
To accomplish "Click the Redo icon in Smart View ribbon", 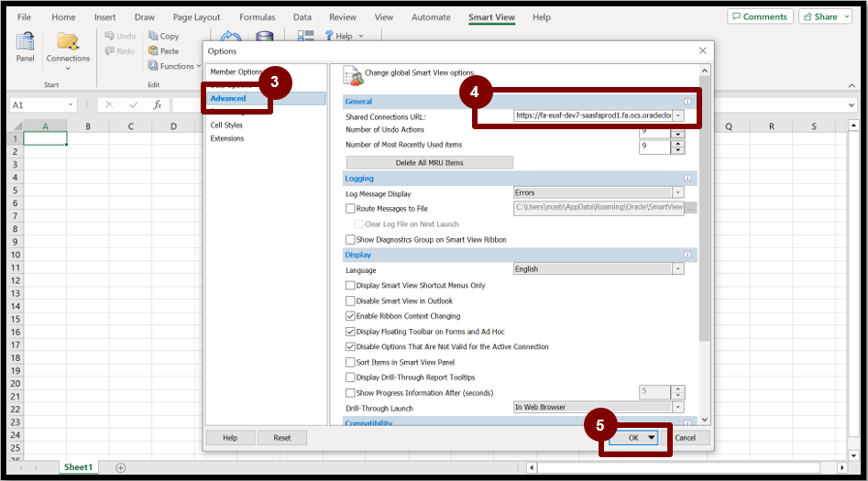I will point(110,51).
